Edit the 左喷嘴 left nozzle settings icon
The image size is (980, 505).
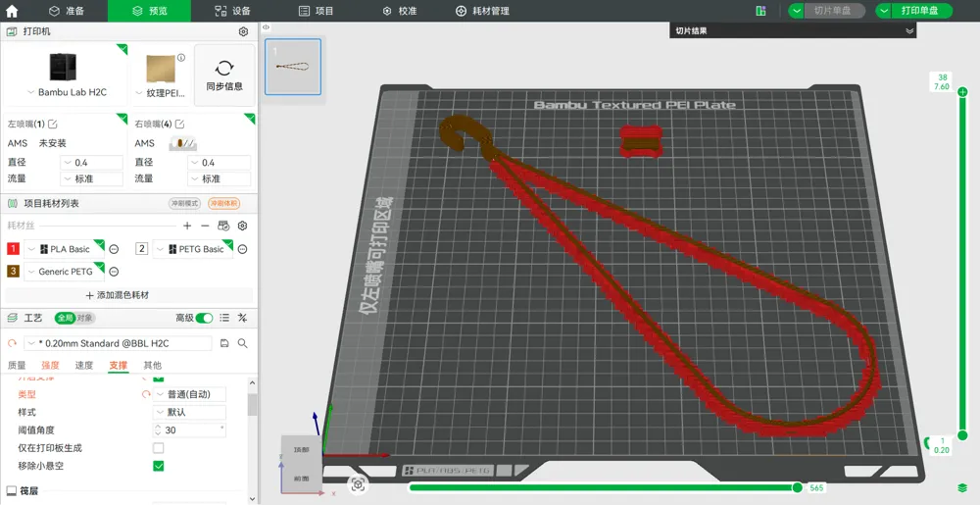point(53,125)
